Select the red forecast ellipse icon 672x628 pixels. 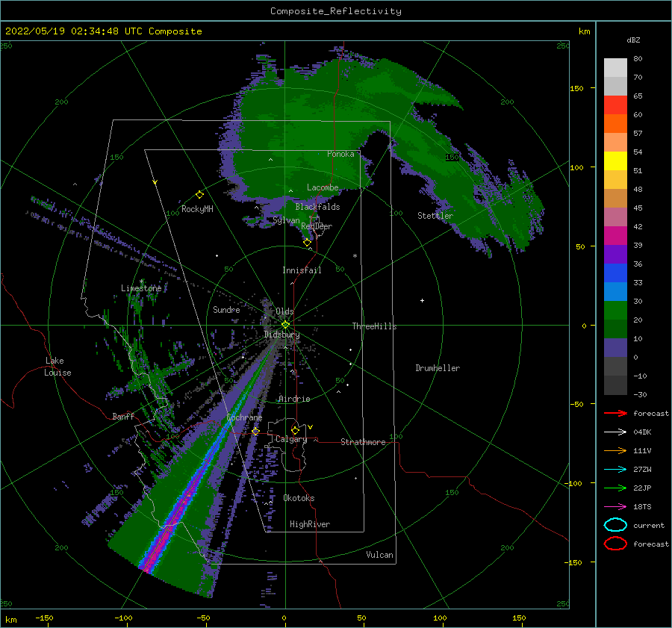pyautogui.click(x=615, y=544)
